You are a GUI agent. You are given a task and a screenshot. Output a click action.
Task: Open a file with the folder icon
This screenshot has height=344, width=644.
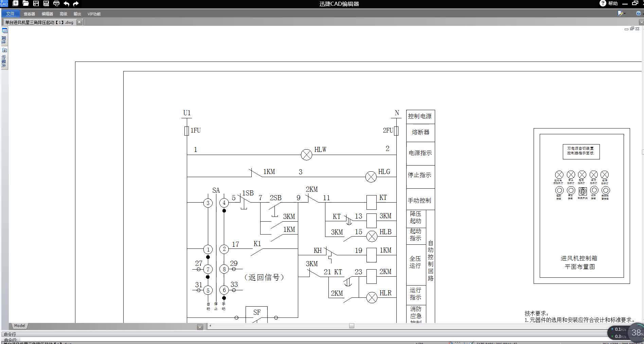click(26, 3)
